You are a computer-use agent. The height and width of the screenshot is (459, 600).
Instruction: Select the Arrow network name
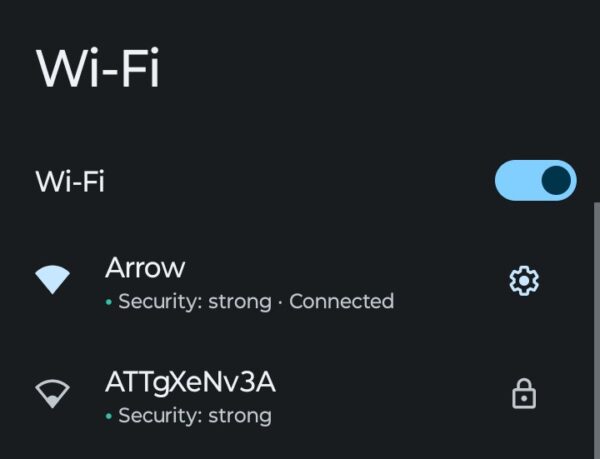coord(145,267)
